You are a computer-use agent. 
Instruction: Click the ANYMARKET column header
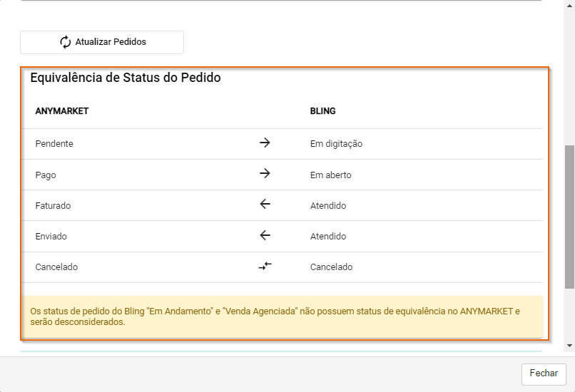[62, 111]
